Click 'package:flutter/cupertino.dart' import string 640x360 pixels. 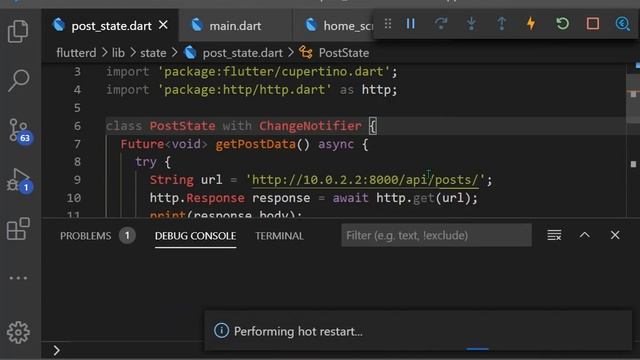coord(274,72)
